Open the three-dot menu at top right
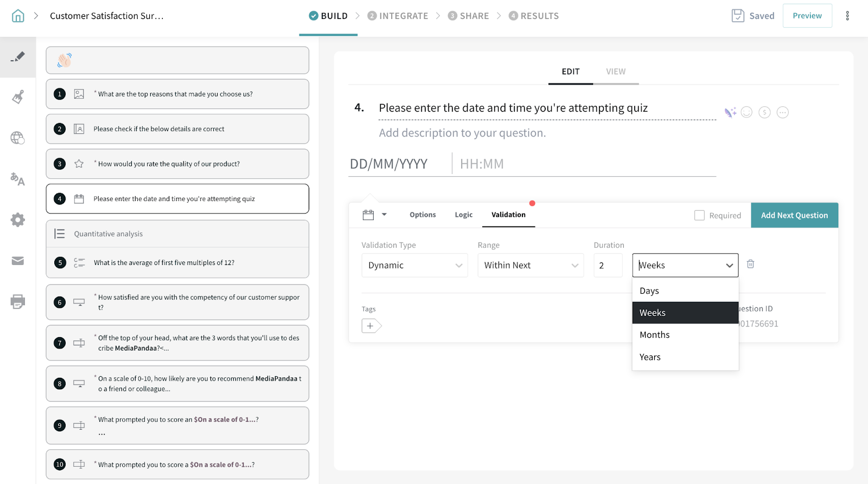Screen dimensions: 868x484 [847, 16]
